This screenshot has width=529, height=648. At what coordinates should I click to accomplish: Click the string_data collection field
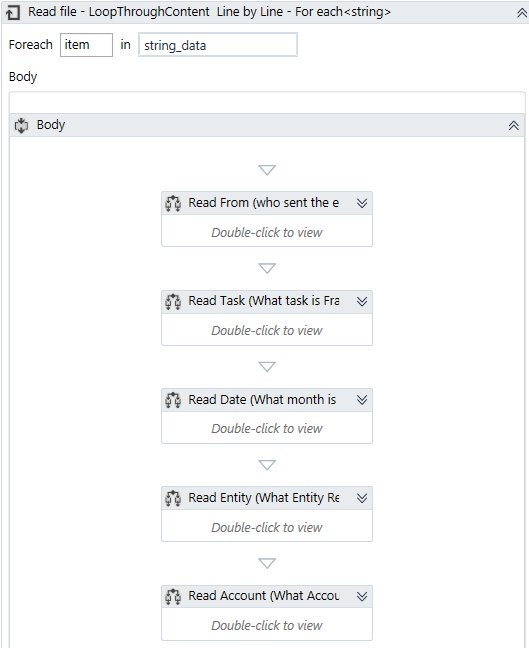218,45
